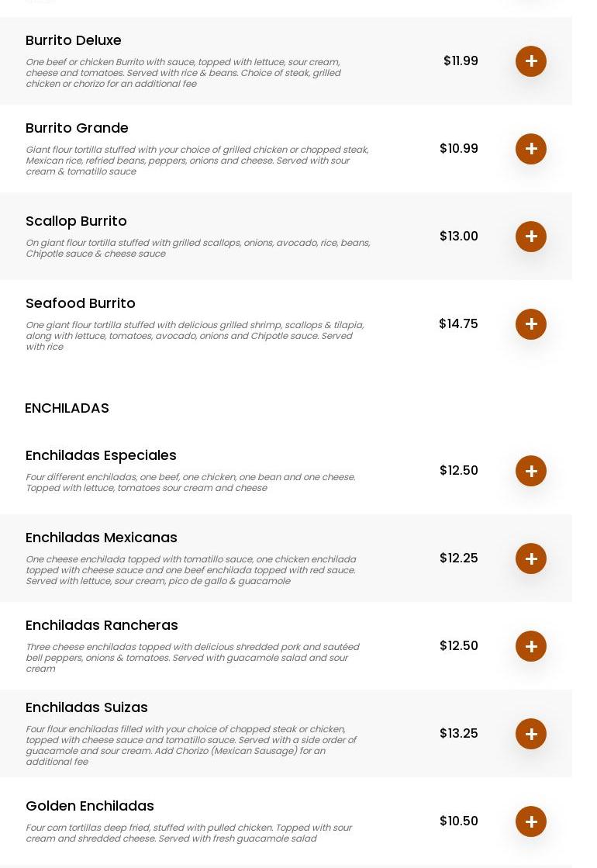Select the $14.75 Seafood Burrito price
The height and width of the screenshot is (868, 597).
(x=458, y=323)
